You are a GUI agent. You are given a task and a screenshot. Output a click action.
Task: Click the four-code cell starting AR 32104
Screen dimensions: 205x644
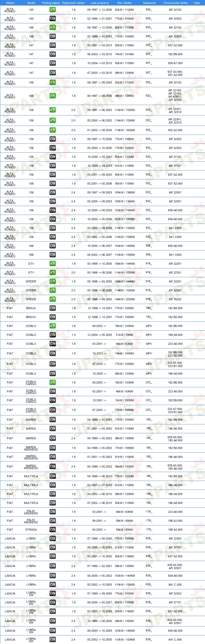click(175, 95)
